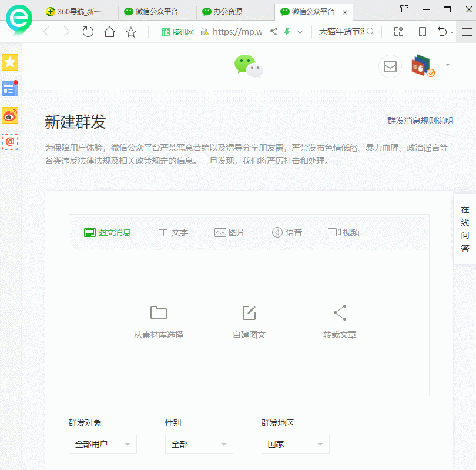Refresh the page with the reload icon
Image resolution: width=476 pixels, height=470 pixels.
88,32
